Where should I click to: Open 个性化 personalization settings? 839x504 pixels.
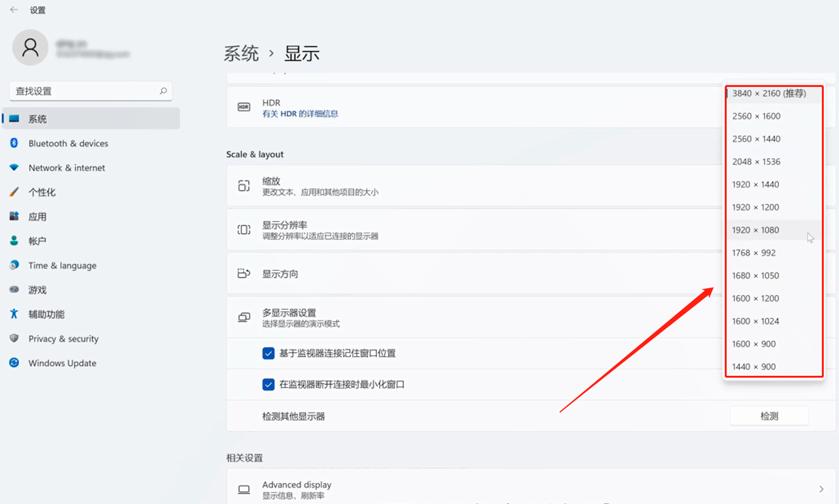(x=42, y=192)
